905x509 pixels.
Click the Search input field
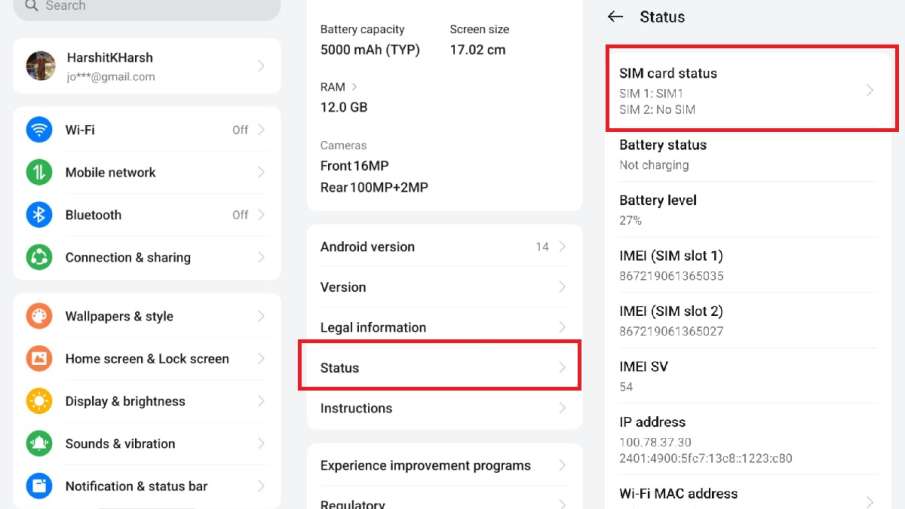(x=146, y=7)
